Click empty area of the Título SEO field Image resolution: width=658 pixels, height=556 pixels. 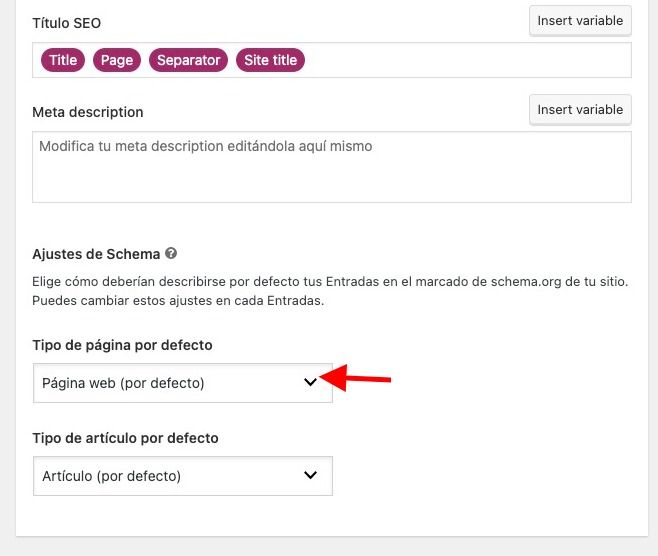(x=466, y=60)
